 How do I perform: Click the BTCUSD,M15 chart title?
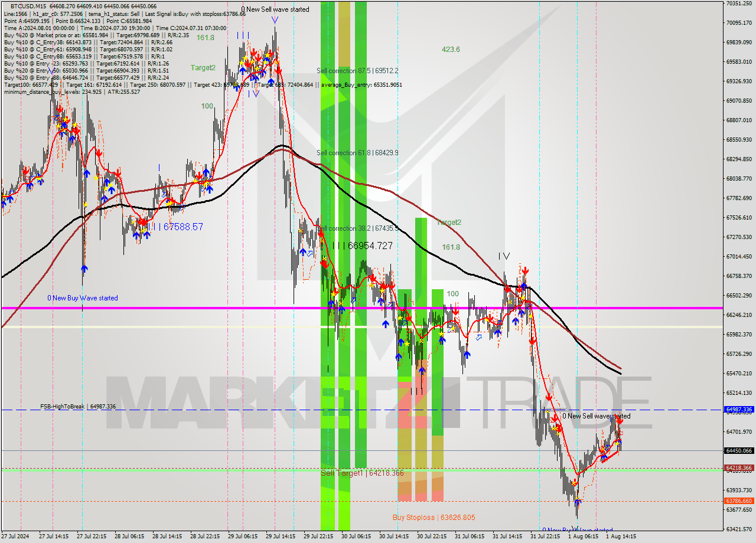pos(27,6)
